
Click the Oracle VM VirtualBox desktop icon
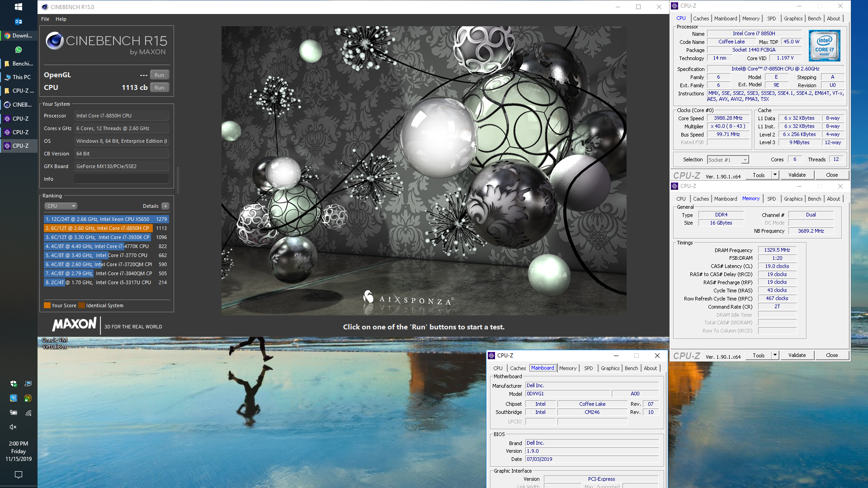tap(55, 343)
